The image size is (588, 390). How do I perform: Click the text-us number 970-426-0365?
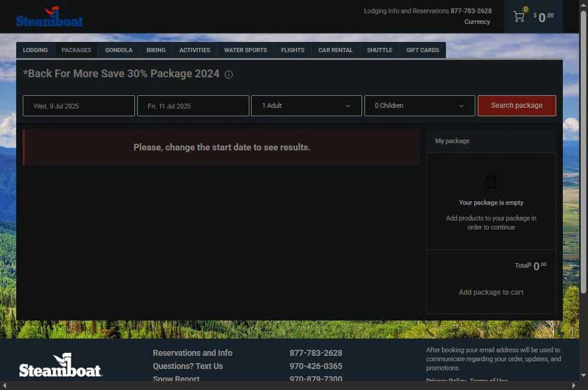tap(316, 366)
